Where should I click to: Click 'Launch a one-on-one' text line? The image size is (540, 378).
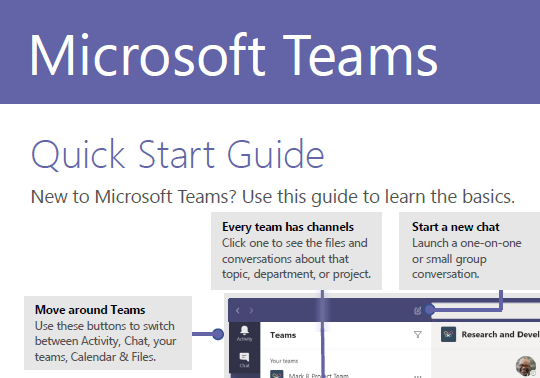click(467, 243)
